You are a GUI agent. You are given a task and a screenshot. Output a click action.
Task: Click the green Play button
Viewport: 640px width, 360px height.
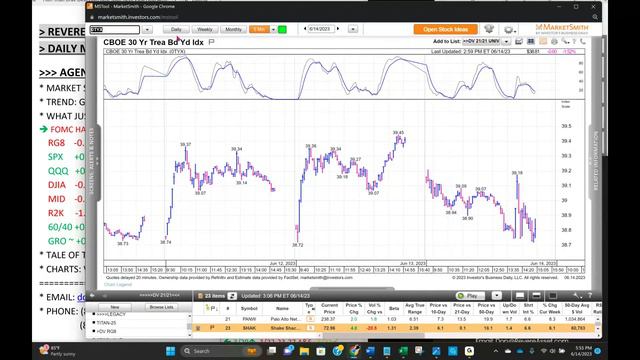point(470,296)
